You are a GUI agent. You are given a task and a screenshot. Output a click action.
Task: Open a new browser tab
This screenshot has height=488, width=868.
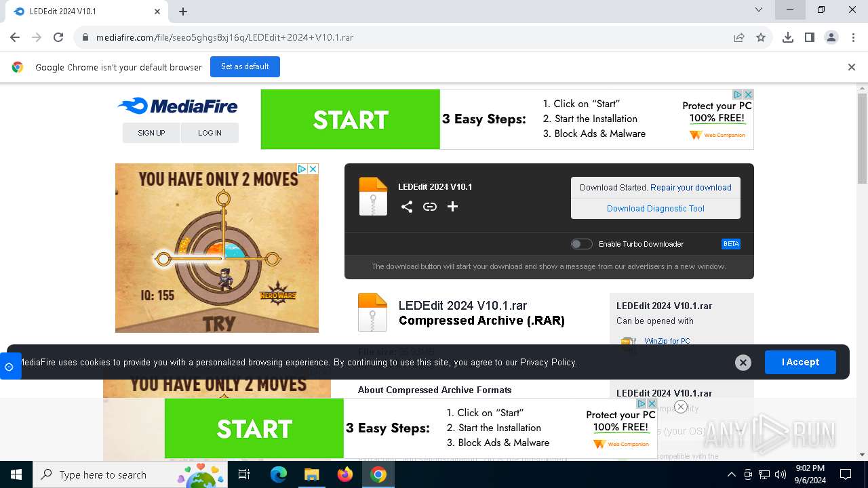coord(183,12)
